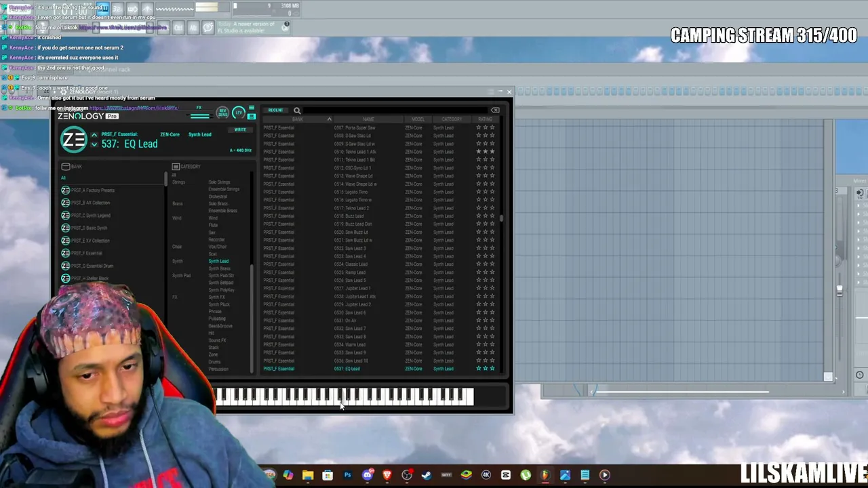Select the Synth Brass category
This screenshot has width=868, height=488.
tap(220, 268)
